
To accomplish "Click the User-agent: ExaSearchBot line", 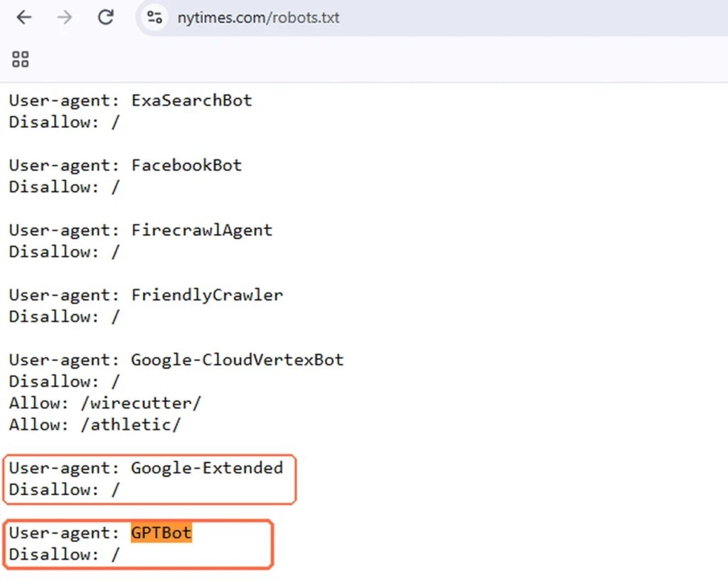I will point(131,100).
